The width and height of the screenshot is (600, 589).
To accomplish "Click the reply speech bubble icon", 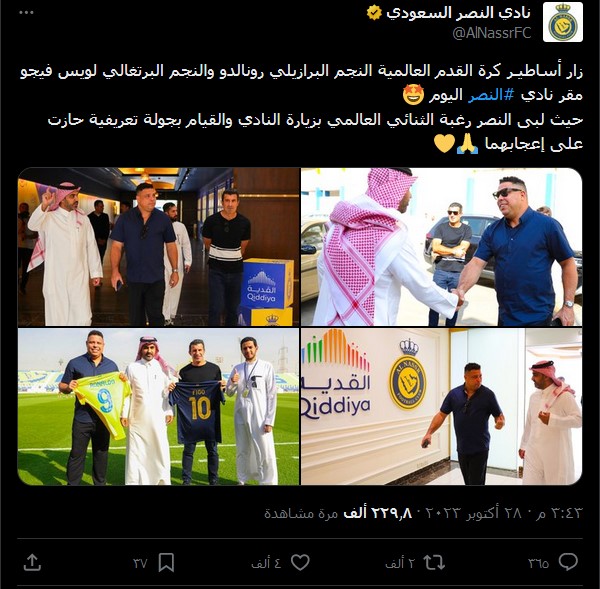I will coord(568,562).
